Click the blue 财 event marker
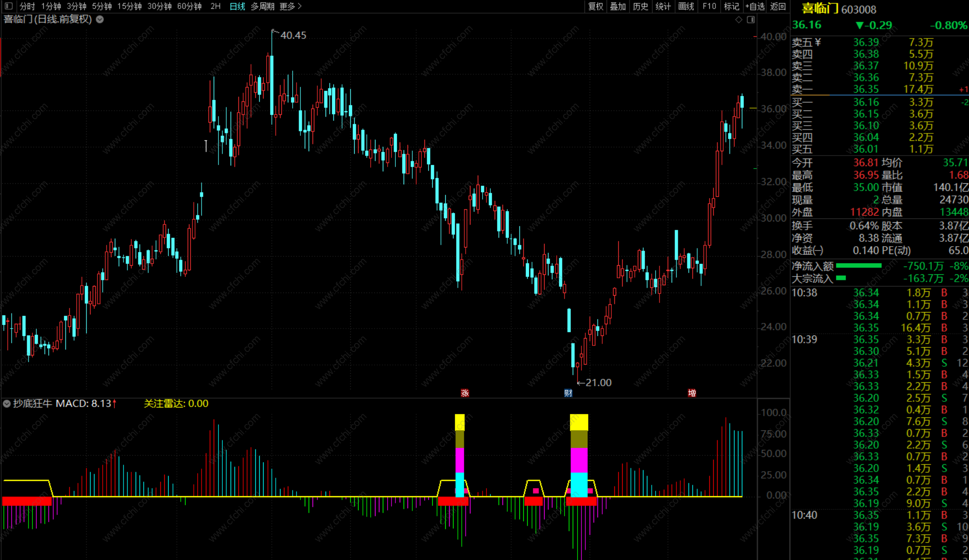This screenshot has height=560, width=969. 568,393
